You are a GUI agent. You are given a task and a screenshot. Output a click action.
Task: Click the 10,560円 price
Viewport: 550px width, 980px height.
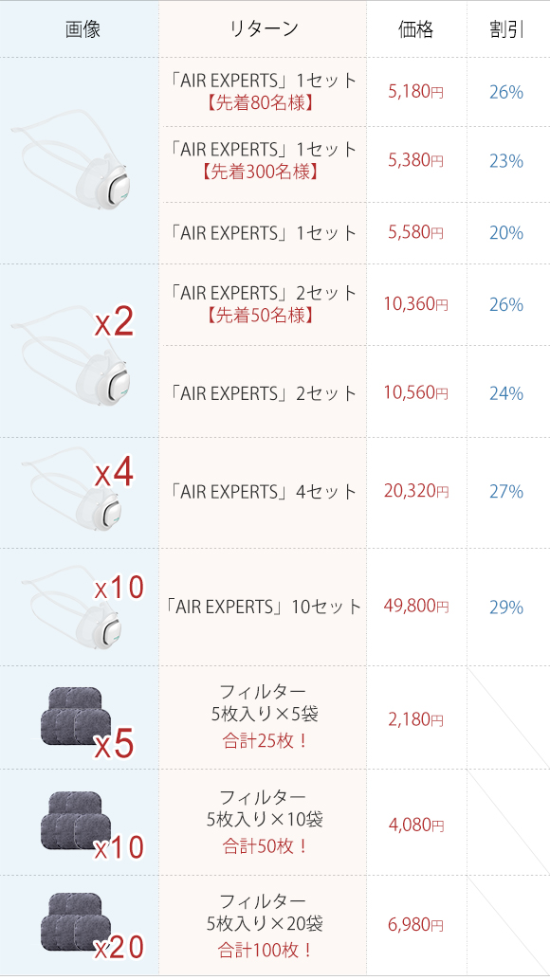coord(415,392)
